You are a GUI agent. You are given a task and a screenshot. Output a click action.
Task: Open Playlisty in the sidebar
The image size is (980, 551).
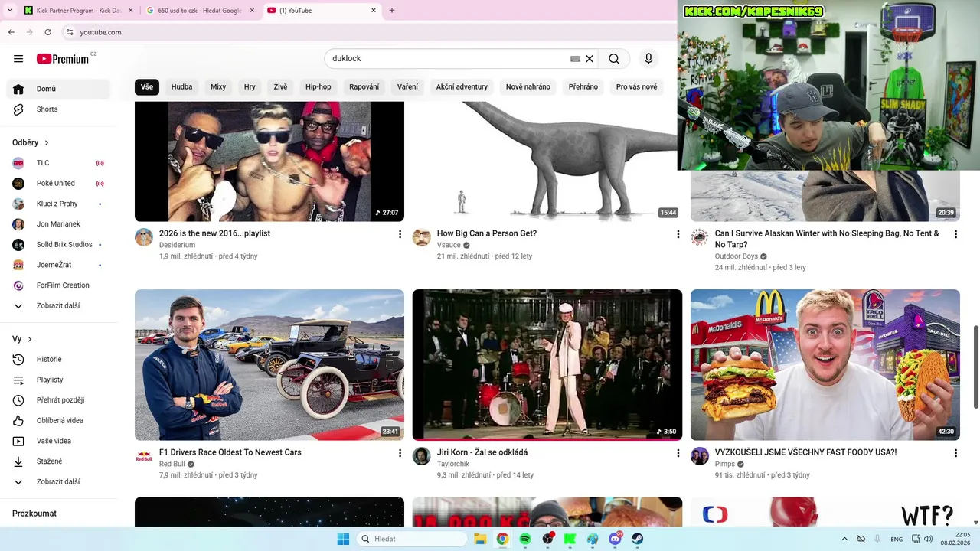point(58,380)
